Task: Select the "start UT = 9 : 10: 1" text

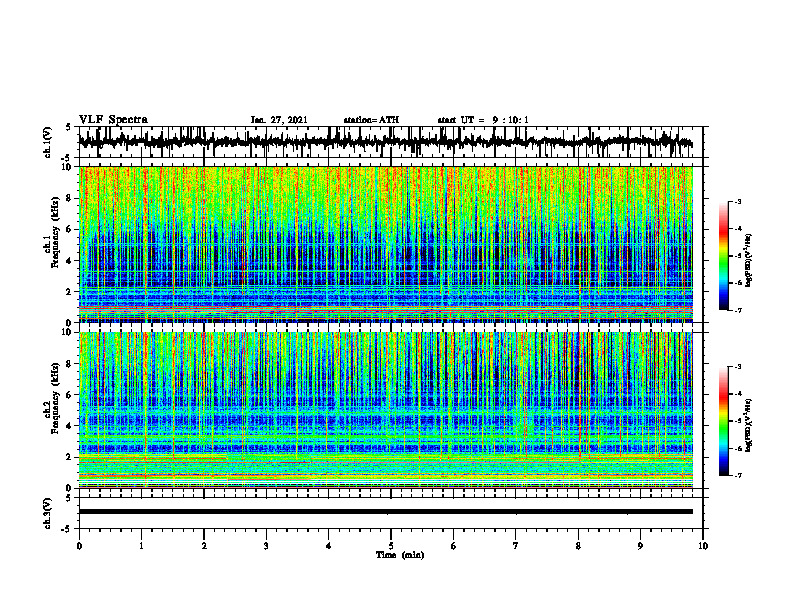Action: click(x=483, y=120)
